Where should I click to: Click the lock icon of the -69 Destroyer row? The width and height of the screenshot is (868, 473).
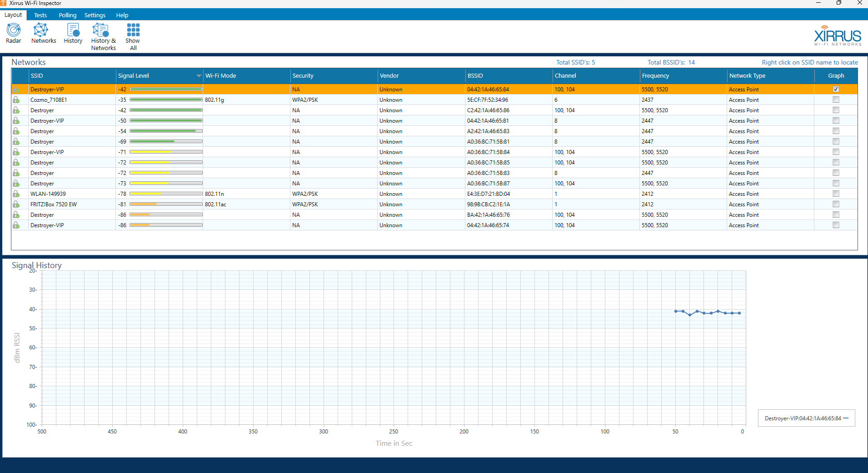tap(16, 141)
